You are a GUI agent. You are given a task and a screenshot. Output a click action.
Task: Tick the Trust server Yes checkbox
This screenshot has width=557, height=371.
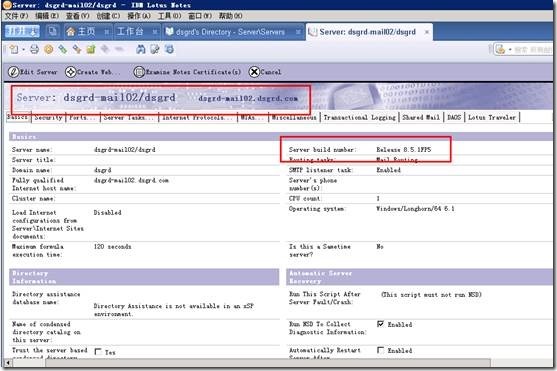(98, 352)
